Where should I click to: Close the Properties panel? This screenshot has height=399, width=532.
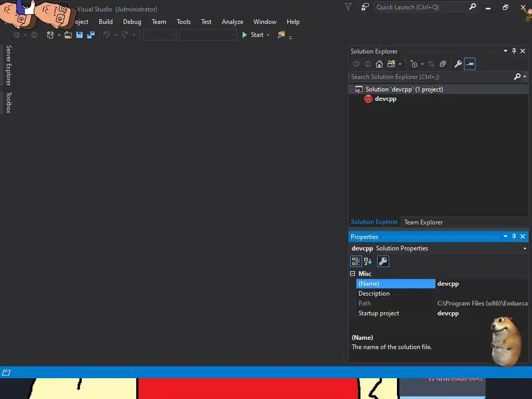[523, 236]
